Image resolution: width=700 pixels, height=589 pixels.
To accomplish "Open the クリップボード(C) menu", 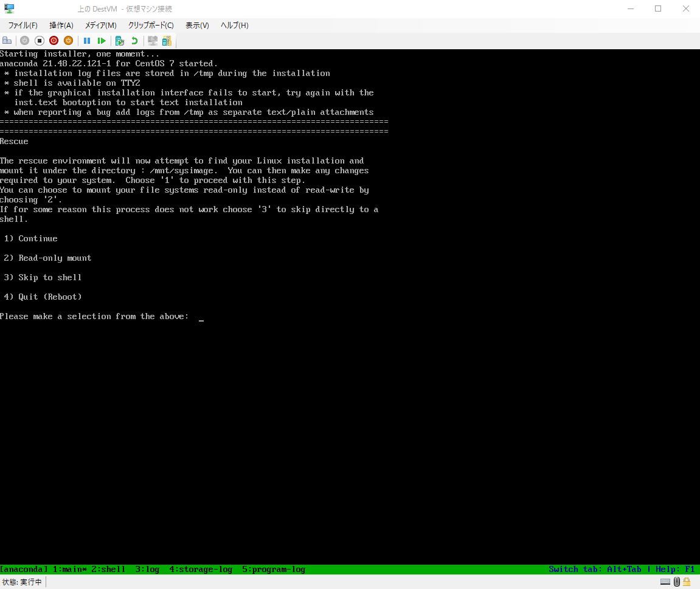I will (150, 25).
